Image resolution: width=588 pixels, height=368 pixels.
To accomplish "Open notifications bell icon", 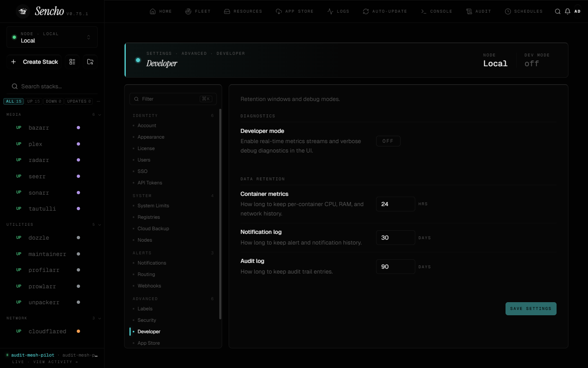I will [568, 11].
